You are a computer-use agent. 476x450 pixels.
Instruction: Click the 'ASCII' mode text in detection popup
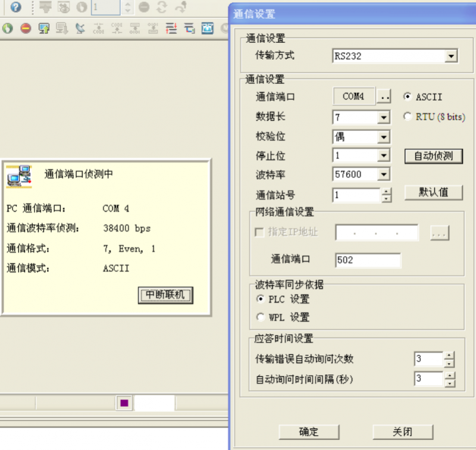pyautogui.click(x=116, y=268)
